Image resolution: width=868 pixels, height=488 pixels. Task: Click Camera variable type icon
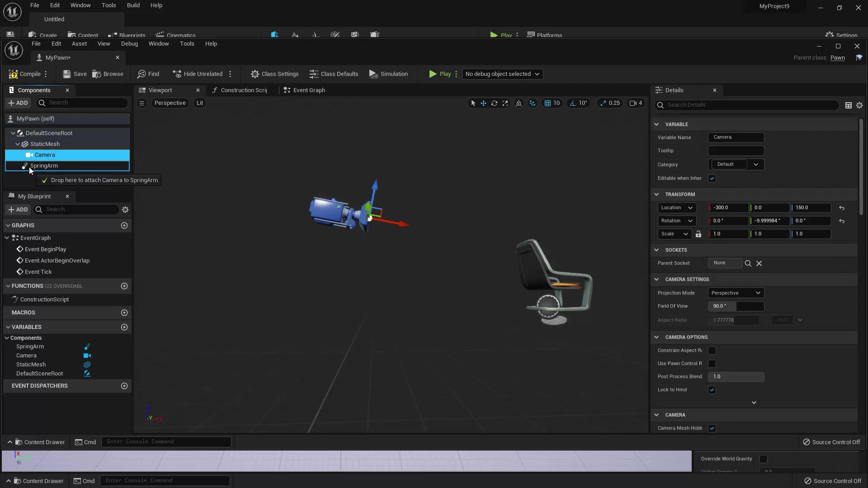(87, 356)
